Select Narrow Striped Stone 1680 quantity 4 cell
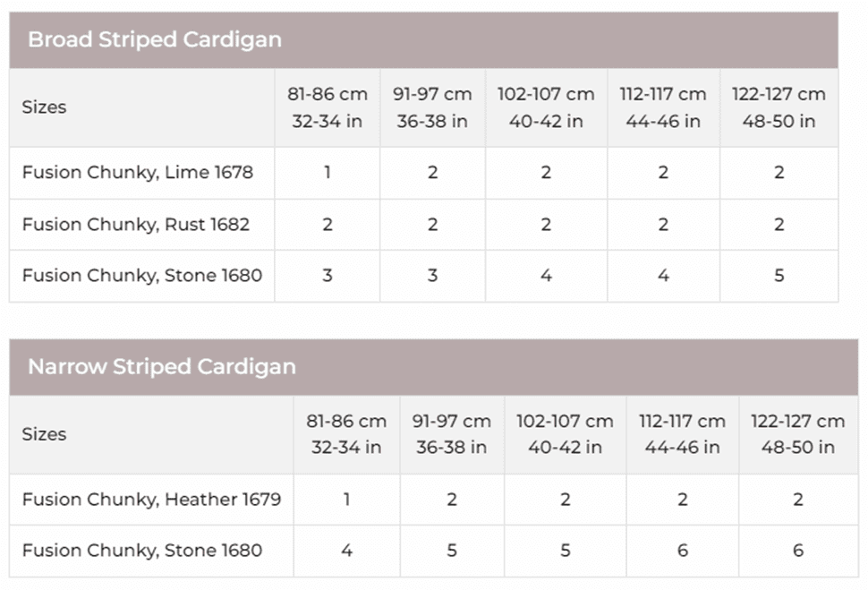 346,550
